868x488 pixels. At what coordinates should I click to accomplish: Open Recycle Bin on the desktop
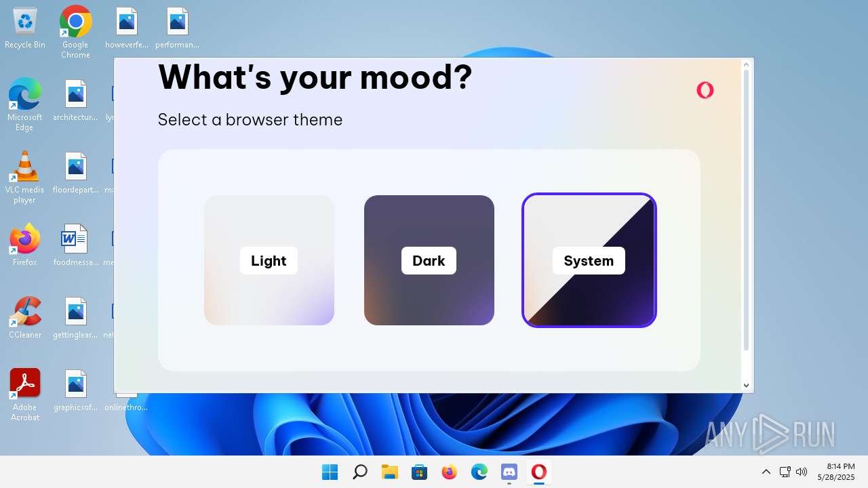tap(25, 28)
